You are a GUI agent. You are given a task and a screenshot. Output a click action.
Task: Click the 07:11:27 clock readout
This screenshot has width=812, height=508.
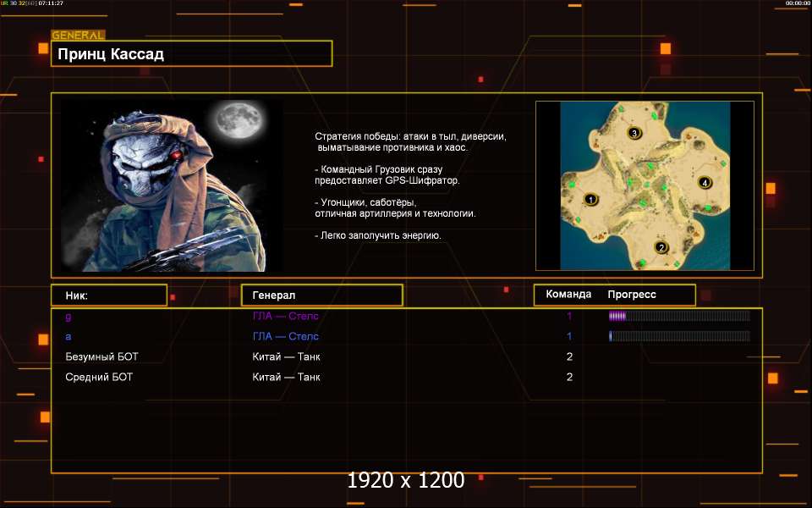tap(50, 3)
